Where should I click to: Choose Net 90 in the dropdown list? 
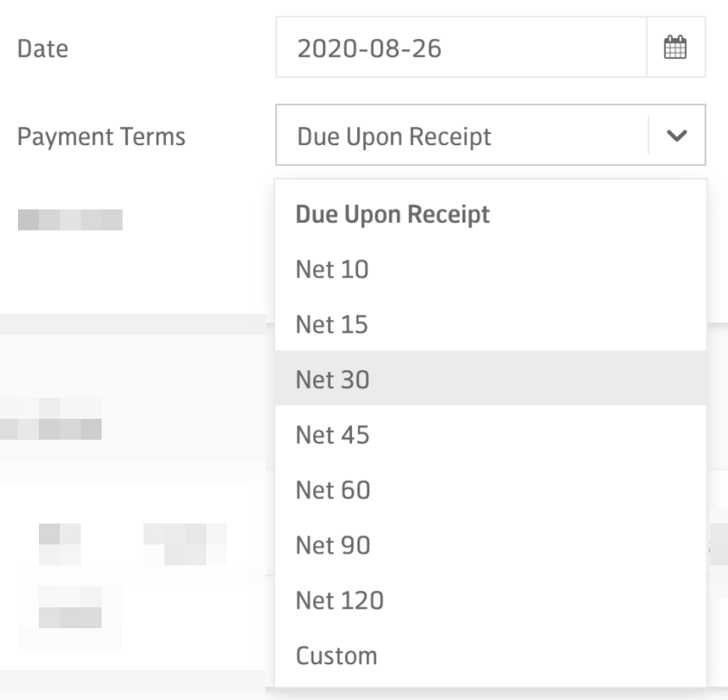coord(490,544)
